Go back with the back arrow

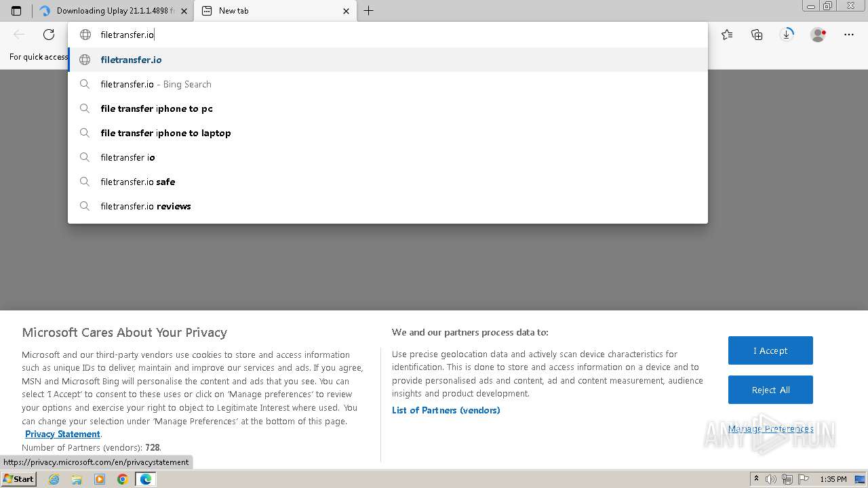[19, 35]
